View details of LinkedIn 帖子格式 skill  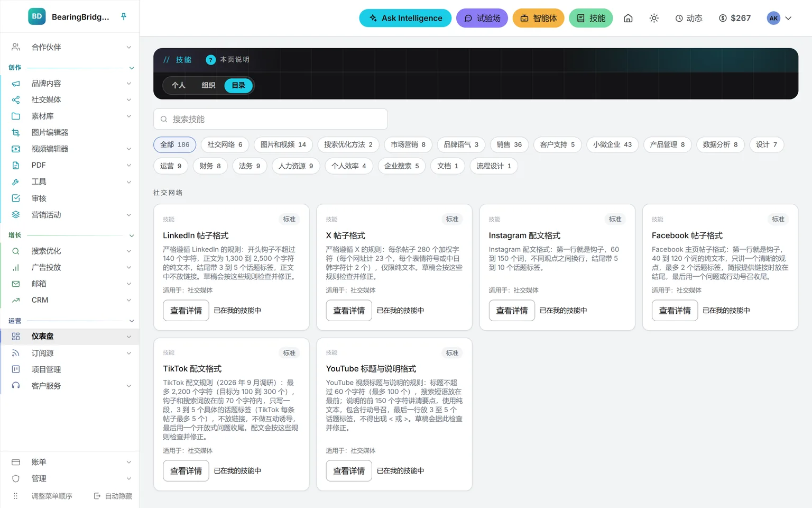(186, 311)
